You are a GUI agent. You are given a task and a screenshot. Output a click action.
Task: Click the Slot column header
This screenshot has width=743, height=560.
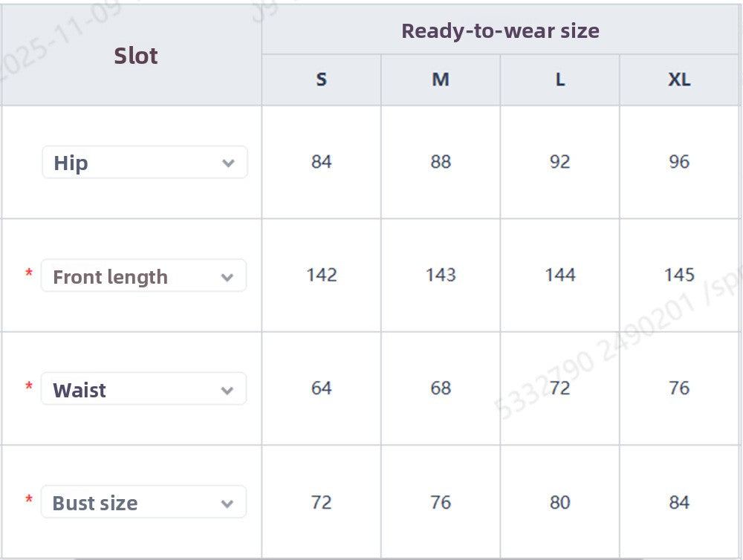pos(136,55)
